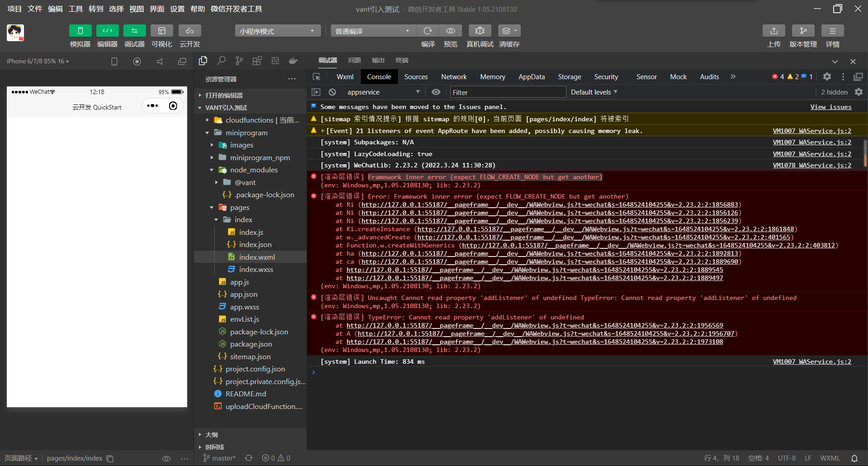Click the Docker whale icon in sidebar
The height and width of the screenshot is (466, 868).
[x=293, y=61]
